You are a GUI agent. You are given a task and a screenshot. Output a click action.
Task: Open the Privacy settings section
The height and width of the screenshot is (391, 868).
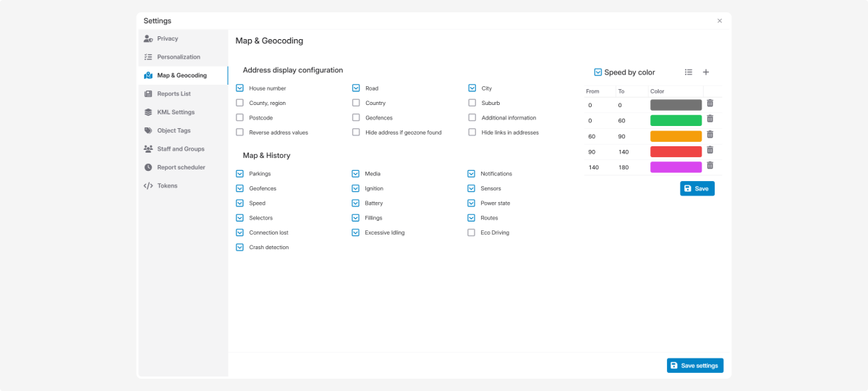167,39
